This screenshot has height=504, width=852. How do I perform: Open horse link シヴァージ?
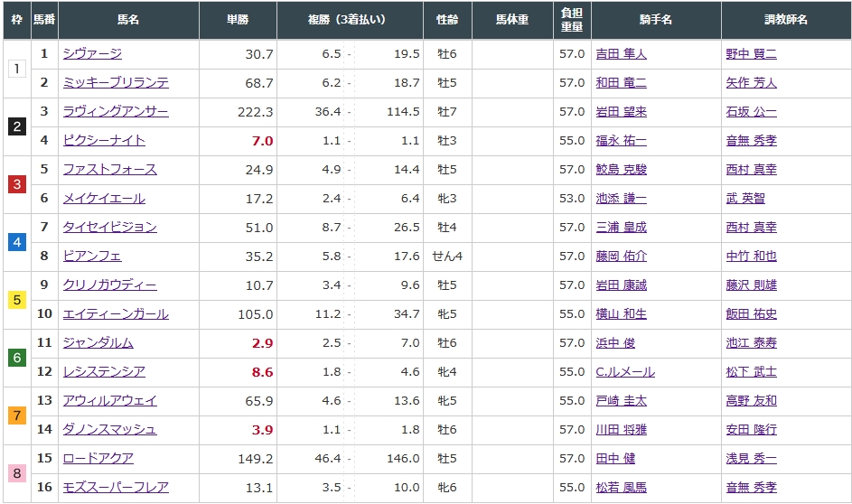pos(92,54)
